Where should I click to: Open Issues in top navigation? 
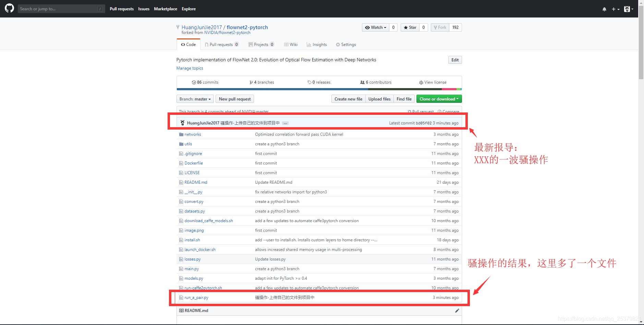144,9
